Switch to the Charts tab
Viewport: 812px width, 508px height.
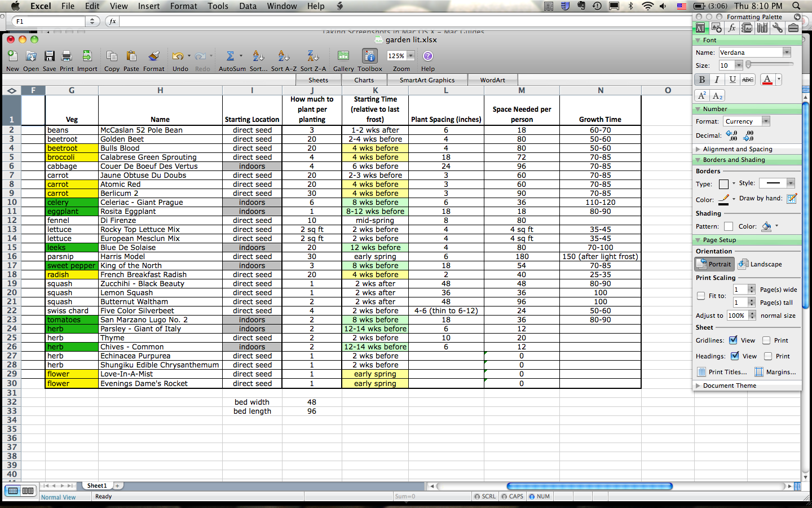(x=364, y=80)
